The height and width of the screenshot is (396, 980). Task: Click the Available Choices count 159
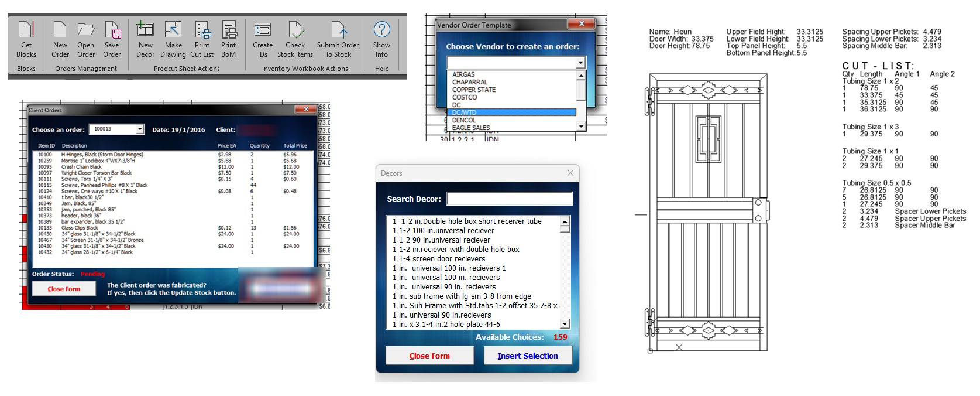click(x=561, y=337)
